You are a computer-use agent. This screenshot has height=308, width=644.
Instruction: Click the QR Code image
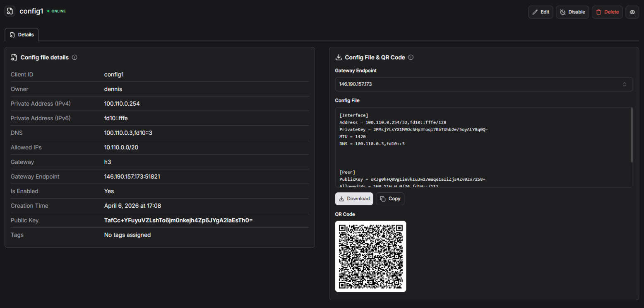click(370, 256)
